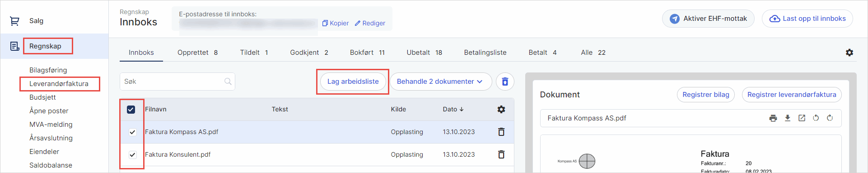
Task: Switch to the Godkjent tab
Action: 309,53
